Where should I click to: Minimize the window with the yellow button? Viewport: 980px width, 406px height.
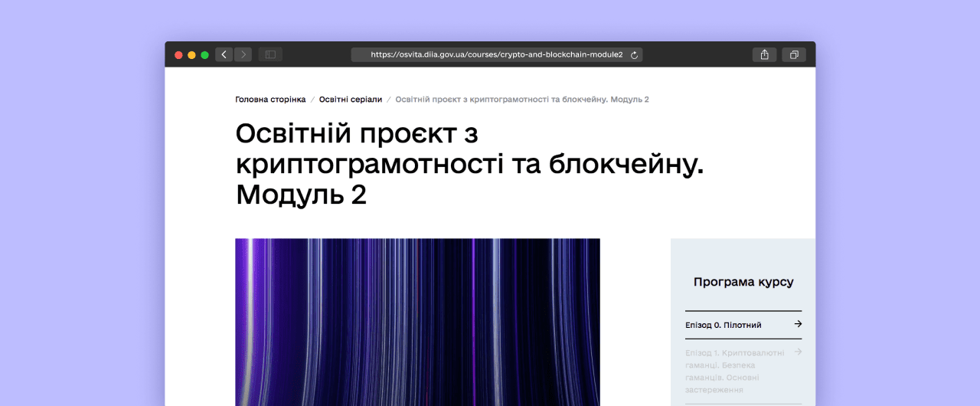click(191, 55)
